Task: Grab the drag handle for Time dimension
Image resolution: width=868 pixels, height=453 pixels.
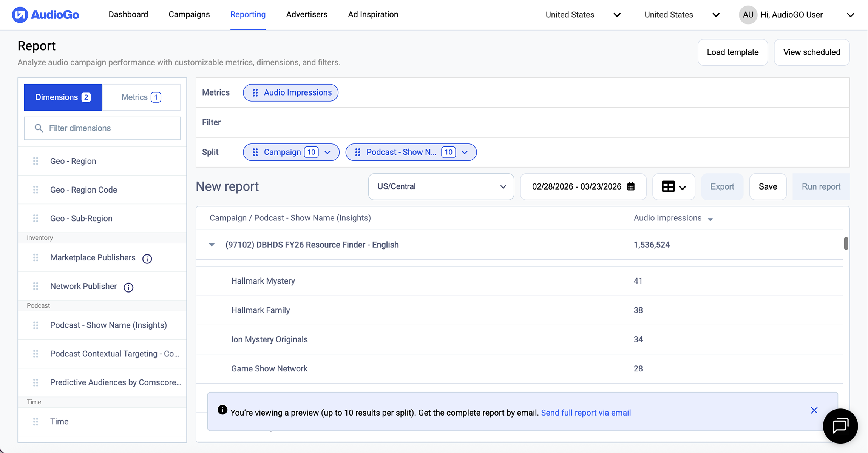Action: [36, 422]
